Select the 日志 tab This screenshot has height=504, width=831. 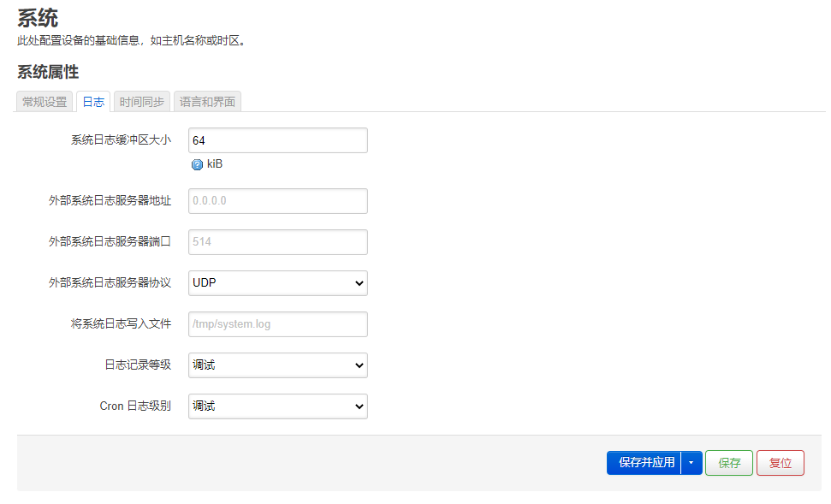click(x=93, y=102)
